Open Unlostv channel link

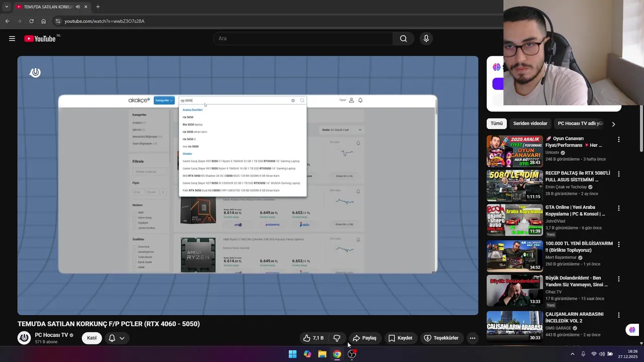[552, 152]
